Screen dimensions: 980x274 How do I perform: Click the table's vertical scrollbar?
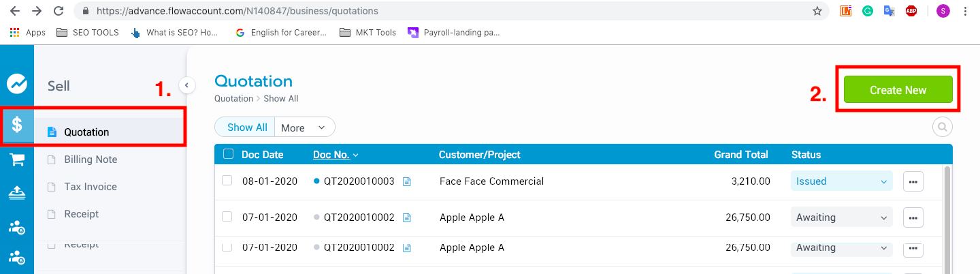pos(946,218)
